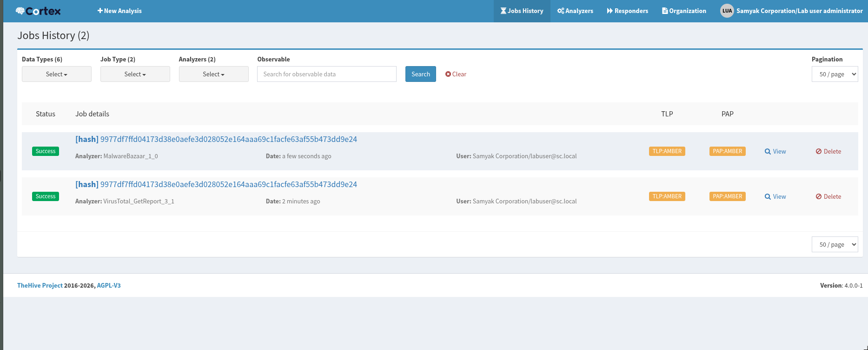Click the 'TLP' column header
This screenshot has height=350, width=868.
point(667,114)
